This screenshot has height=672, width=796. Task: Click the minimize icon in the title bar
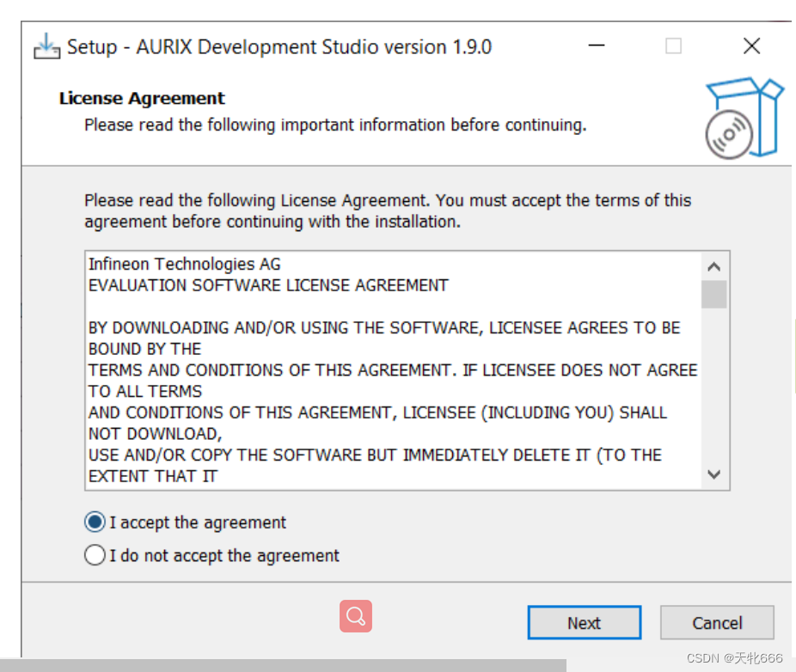(597, 46)
